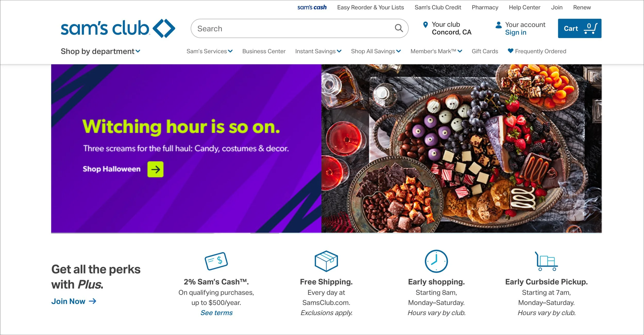Viewport: 644px width, 335px height.
Task: Click the Free Shipping box icon
Action: pyautogui.click(x=326, y=261)
